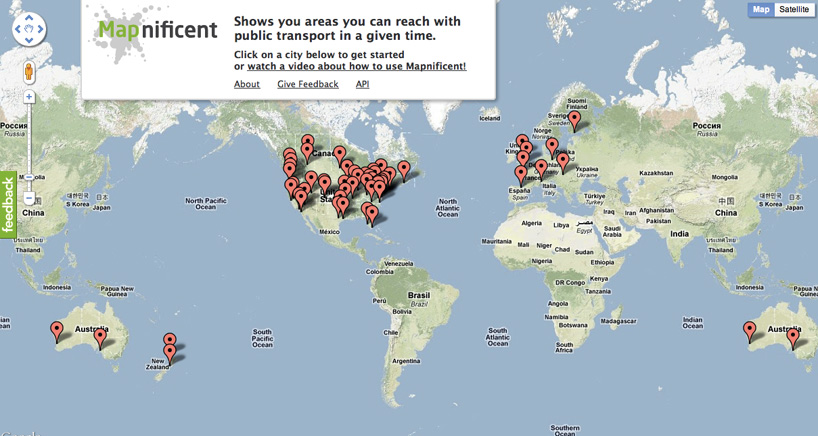Pick up the Street View pegman
The width and height of the screenshot is (818, 436).
click(x=29, y=72)
